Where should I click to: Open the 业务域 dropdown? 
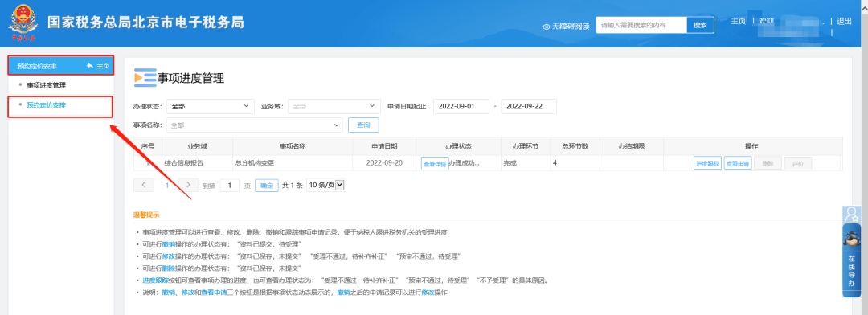(334, 106)
